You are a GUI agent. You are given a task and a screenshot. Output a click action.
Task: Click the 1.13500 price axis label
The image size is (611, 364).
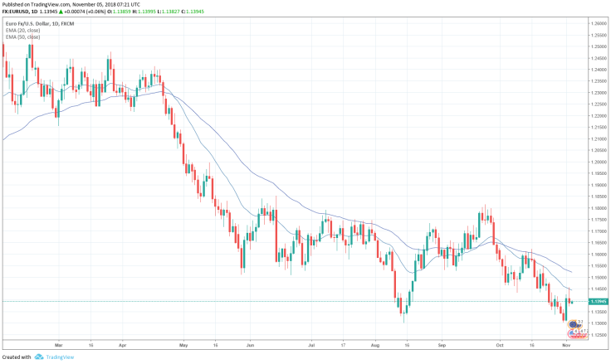pyautogui.click(x=599, y=313)
